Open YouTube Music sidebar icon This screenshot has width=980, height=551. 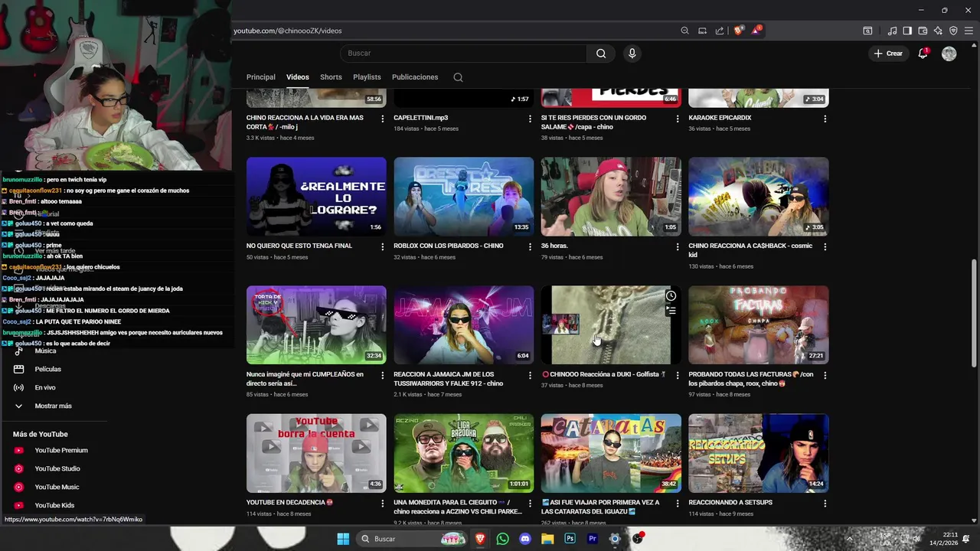18,487
